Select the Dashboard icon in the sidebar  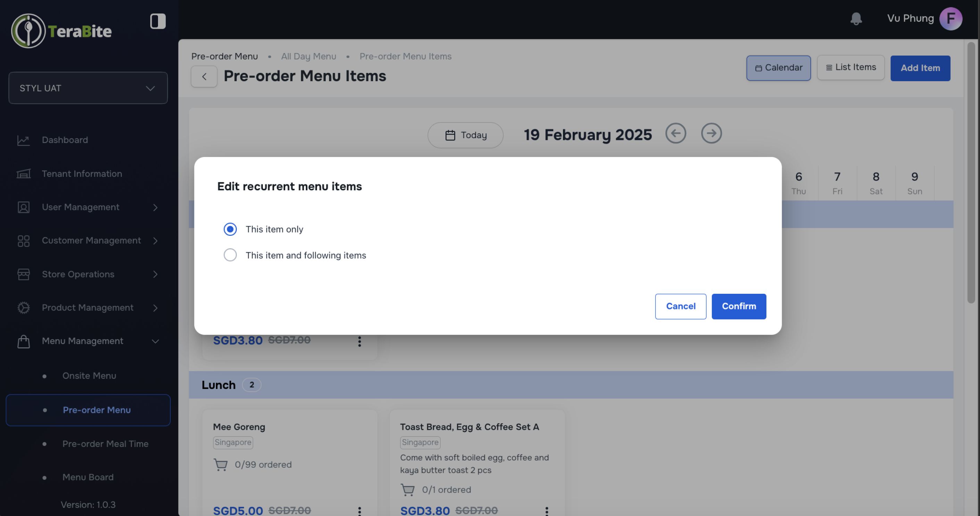[23, 140]
